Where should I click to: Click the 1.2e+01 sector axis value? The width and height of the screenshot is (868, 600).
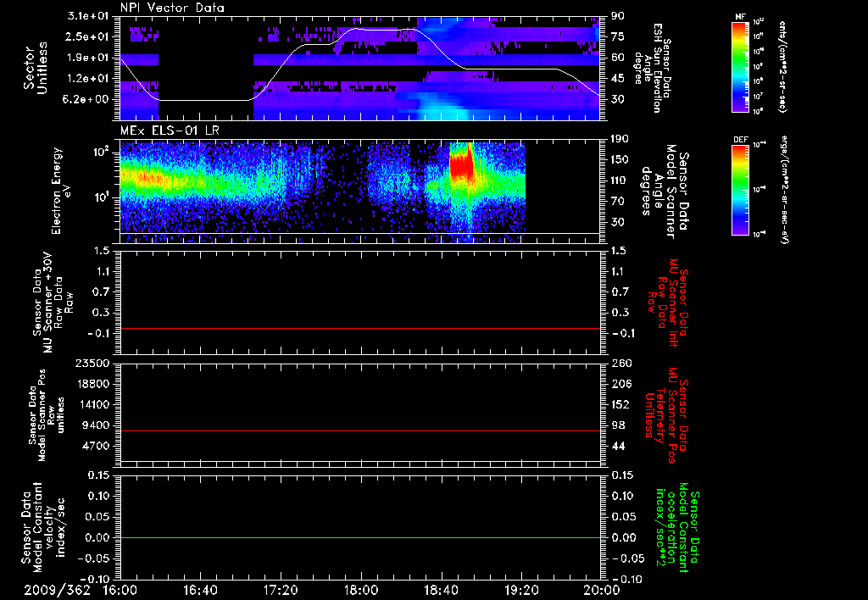coord(88,79)
